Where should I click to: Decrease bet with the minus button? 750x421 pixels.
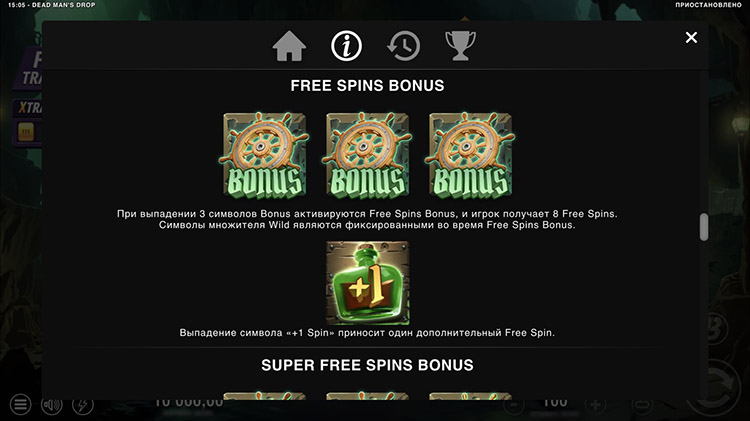tap(514, 405)
